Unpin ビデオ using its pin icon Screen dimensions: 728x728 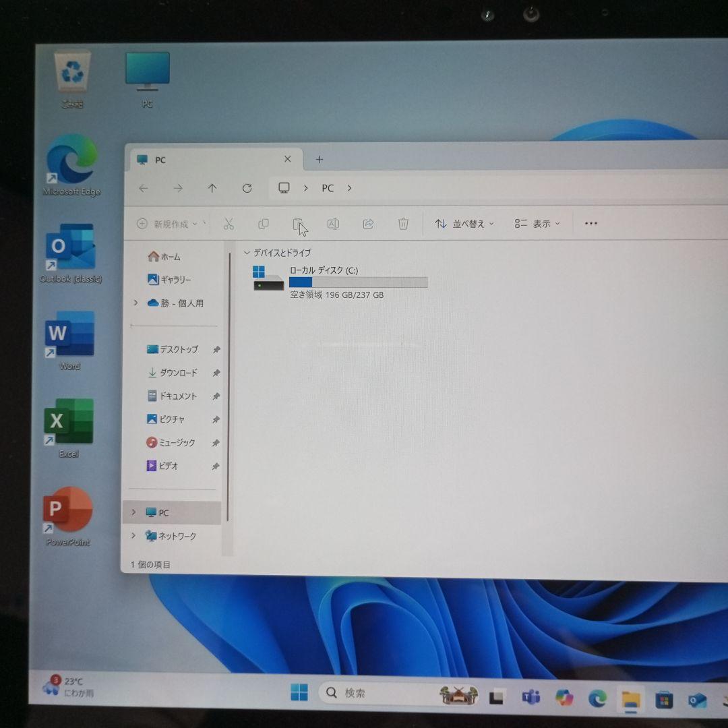[x=216, y=466]
